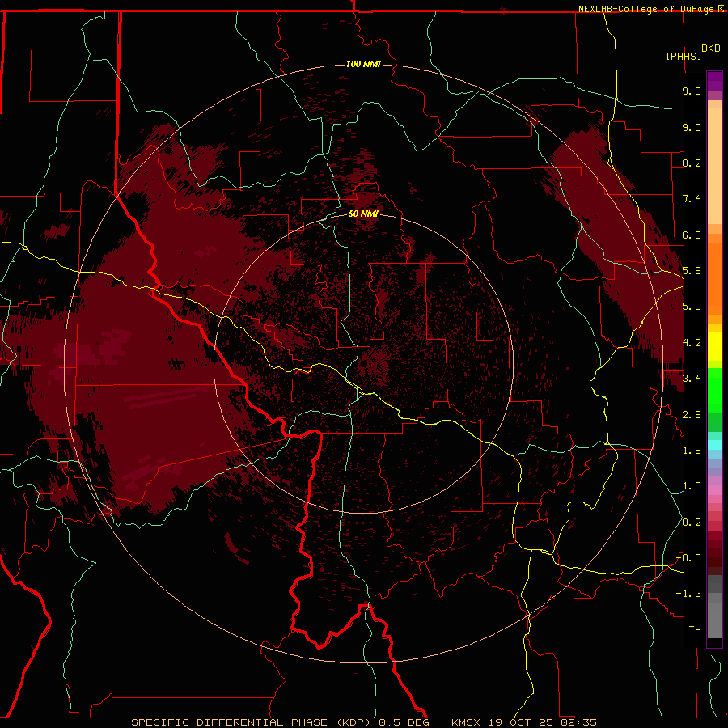Click the TH label at scale bottom

click(695, 630)
